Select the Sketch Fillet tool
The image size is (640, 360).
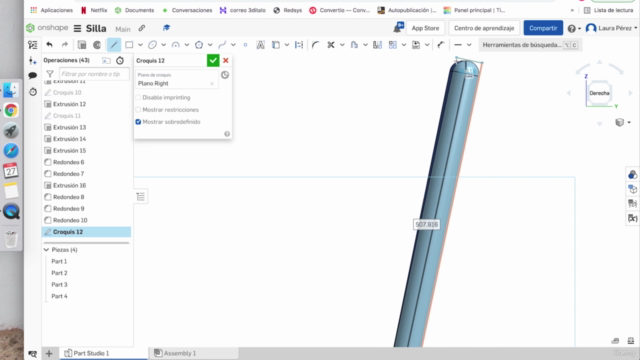point(315,45)
